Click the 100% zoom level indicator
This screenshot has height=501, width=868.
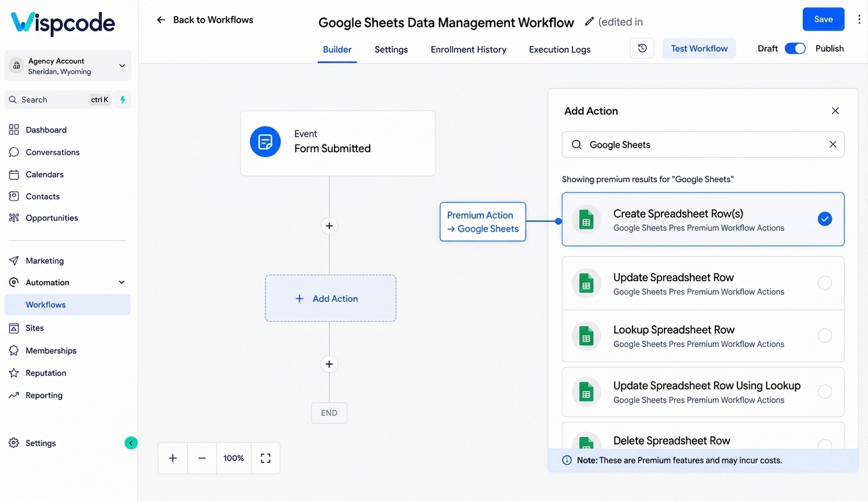(233, 458)
